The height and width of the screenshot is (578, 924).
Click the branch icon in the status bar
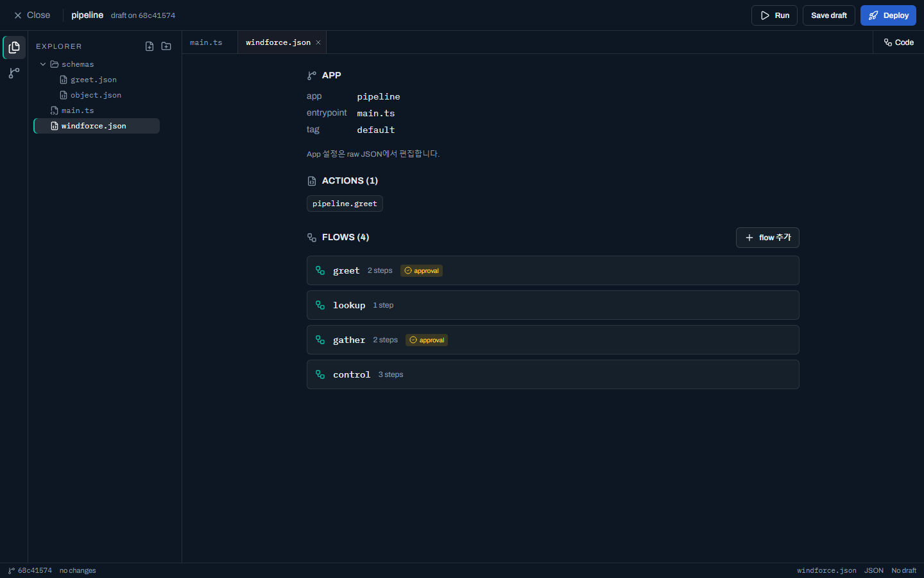coord(12,570)
